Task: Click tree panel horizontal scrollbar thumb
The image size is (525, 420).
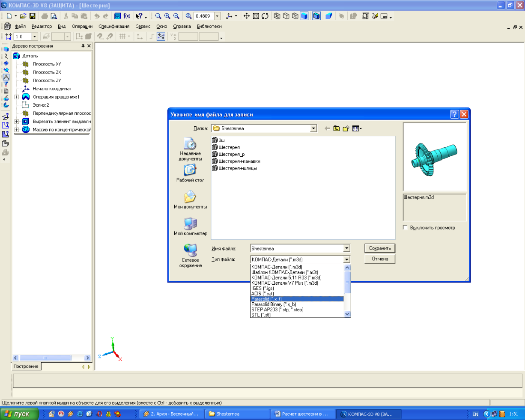Action: (45, 358)
